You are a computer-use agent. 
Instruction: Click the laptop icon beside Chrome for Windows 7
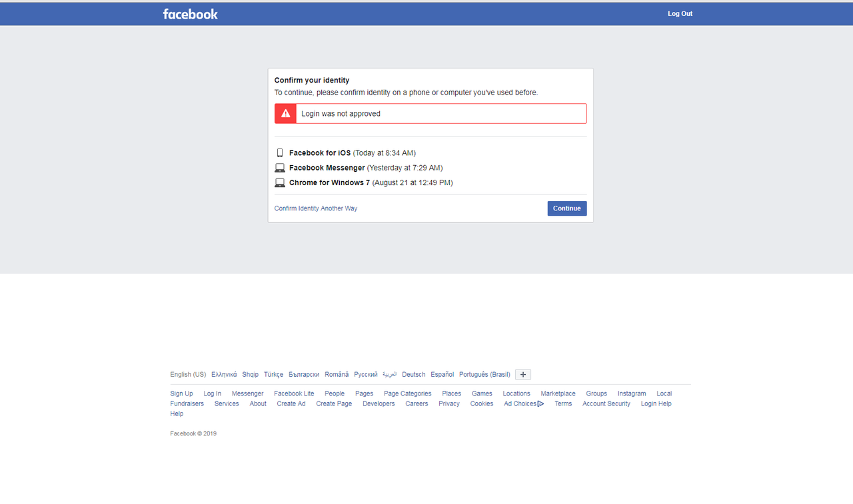[x=280, y=182]
